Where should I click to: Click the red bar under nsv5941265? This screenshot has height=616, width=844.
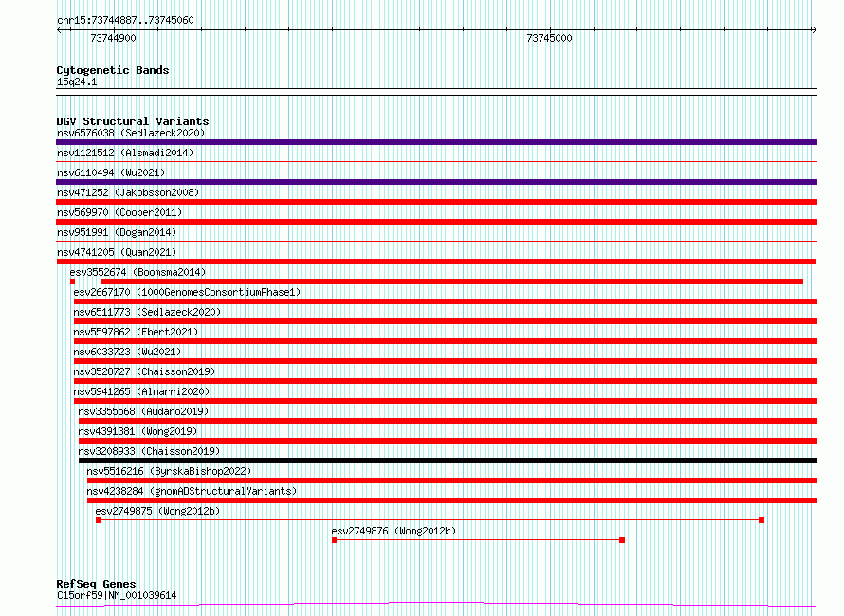pyautogui.click(x=446, y=401)
